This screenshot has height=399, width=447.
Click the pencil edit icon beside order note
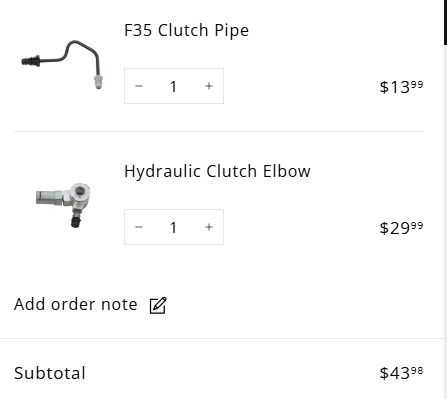[158, 305]
